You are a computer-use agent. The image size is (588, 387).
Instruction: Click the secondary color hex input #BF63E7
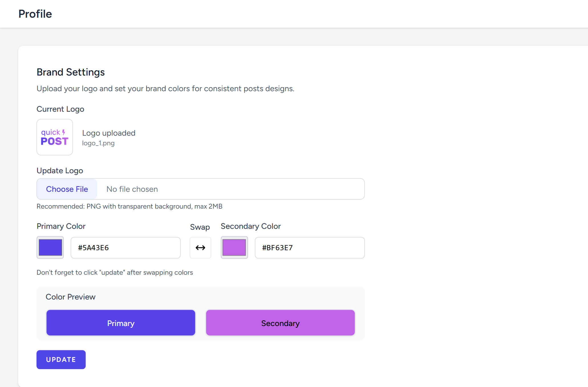tap(310, 248)
